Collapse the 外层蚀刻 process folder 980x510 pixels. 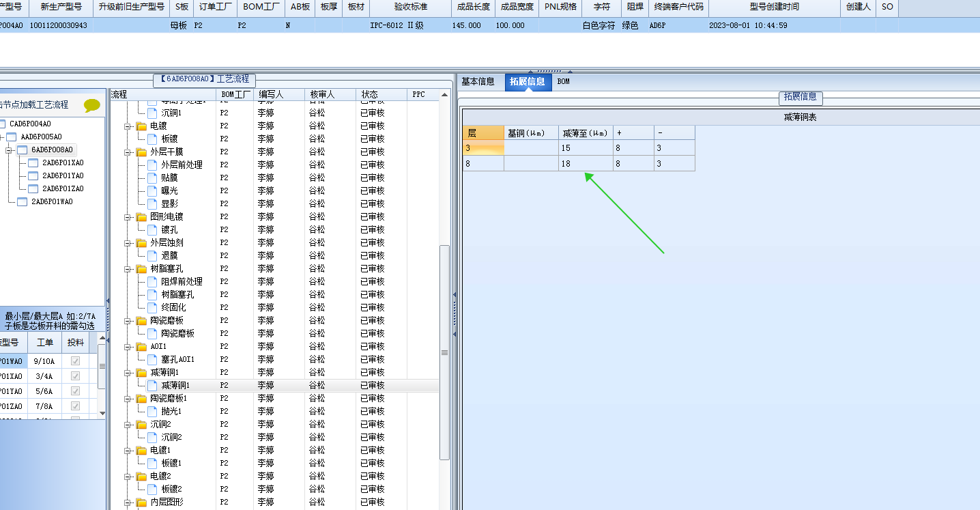pyautogui.click(x=128, y=243)
